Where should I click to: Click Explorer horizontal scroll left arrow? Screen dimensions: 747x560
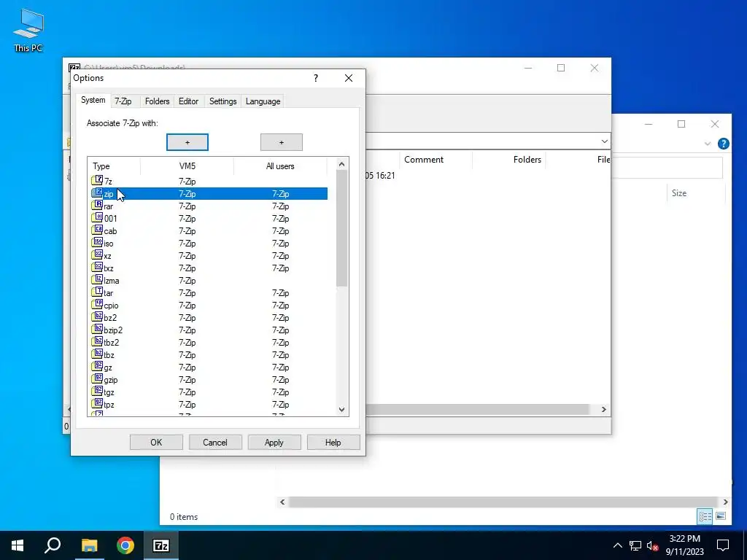(282, 502)
